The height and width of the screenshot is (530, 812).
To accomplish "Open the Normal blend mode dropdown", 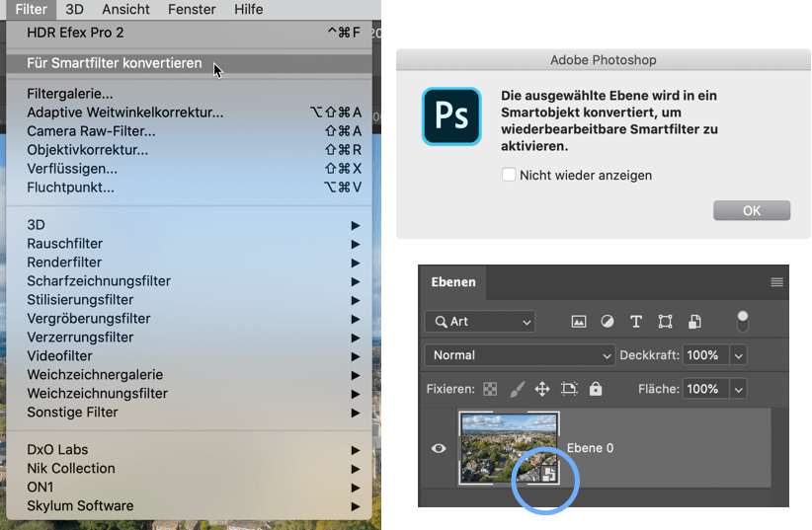I will (520, 355).
